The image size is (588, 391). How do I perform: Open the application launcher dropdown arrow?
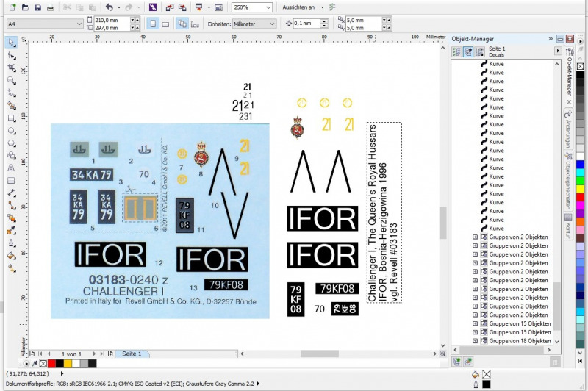click(209, 7)
